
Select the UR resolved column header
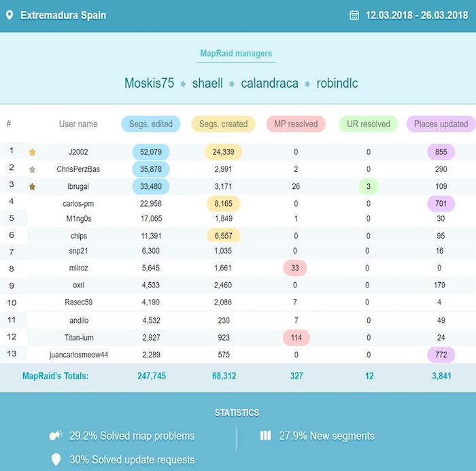(x=368, y=124)
